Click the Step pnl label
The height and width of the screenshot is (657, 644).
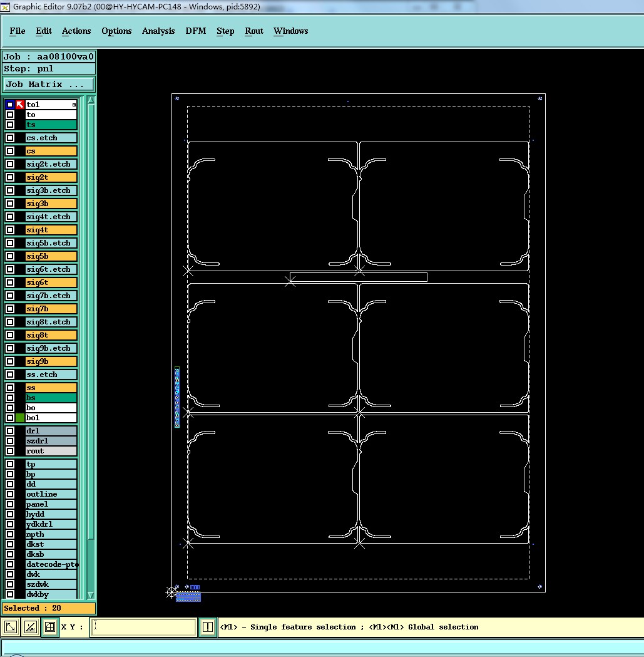pos(49,69)
